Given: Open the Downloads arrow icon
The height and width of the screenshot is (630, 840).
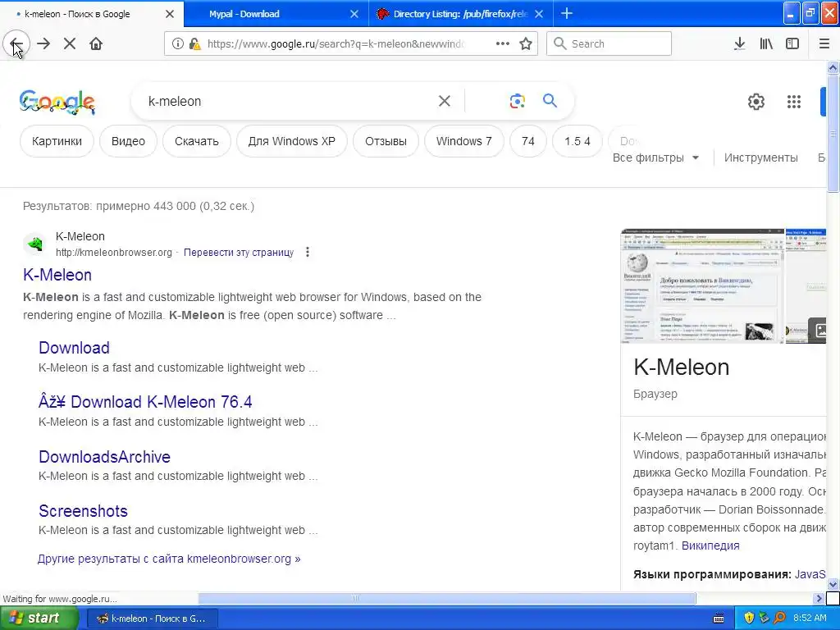Looking at the screenshot, I should click(739, 44).
